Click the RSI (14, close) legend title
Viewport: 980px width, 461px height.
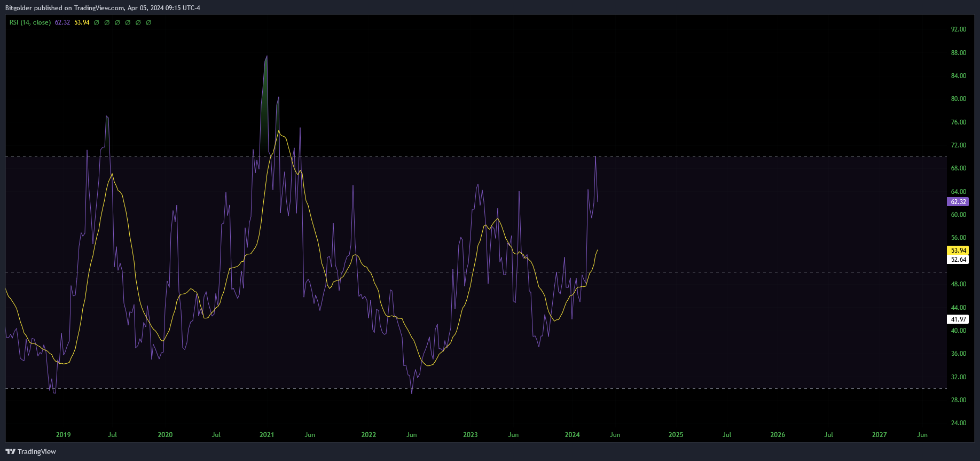(30, 22)
